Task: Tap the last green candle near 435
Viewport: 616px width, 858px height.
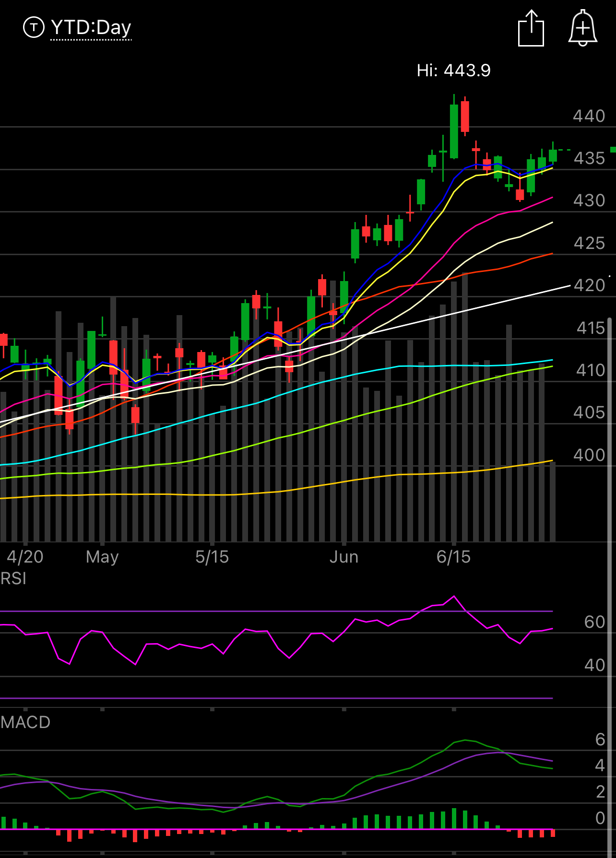Action: coord(553,155)
